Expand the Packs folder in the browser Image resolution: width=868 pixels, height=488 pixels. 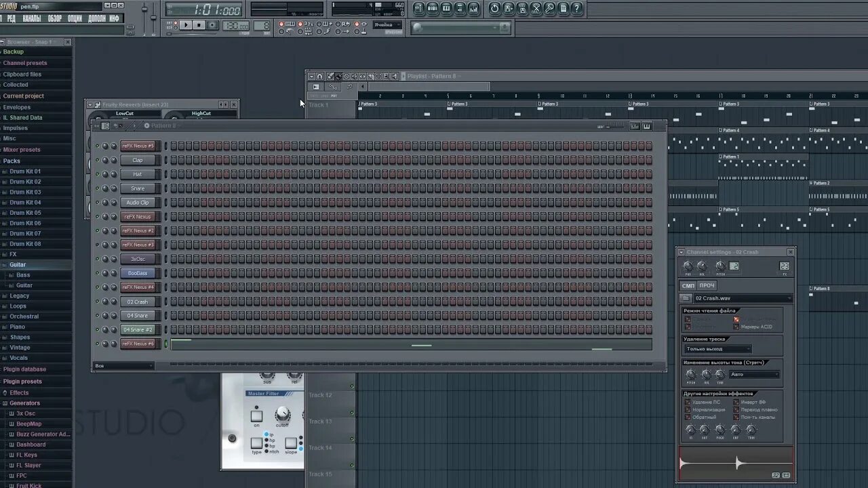(12, 161)
